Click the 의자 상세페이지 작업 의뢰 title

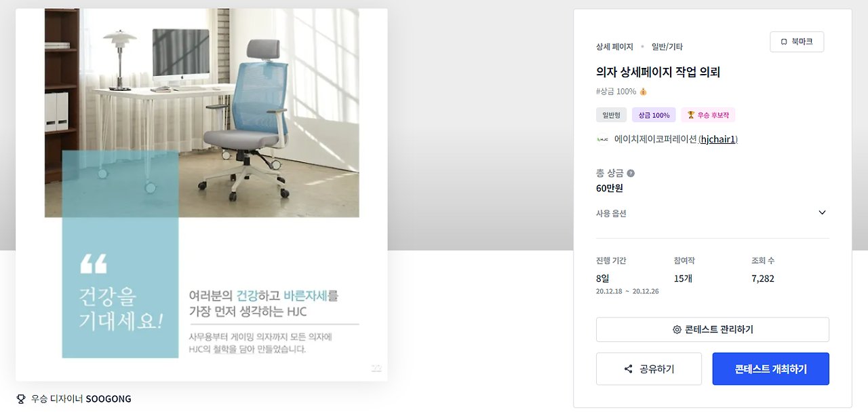658,72
